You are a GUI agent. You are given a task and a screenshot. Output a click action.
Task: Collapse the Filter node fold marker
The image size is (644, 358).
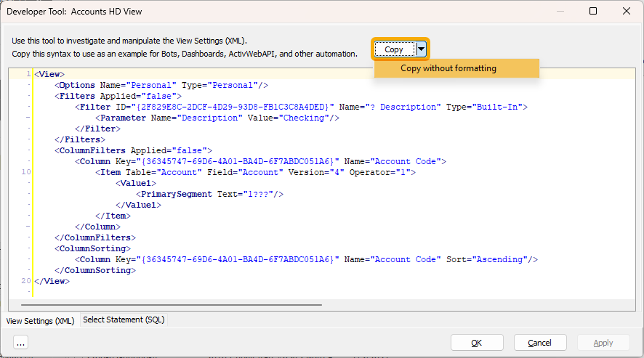point(28,118)
